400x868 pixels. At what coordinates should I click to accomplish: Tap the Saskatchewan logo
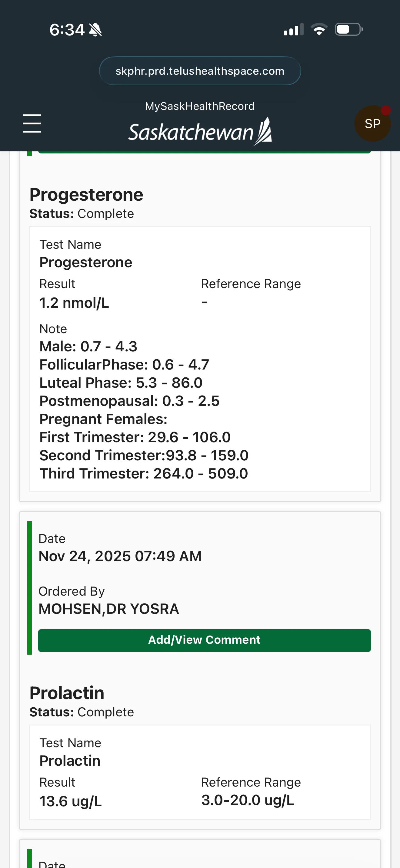tap(200, 132)
